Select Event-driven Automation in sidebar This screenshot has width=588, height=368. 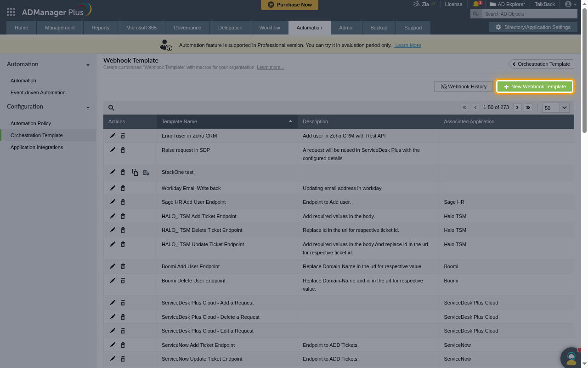pyautogui.click(x=38, y=92)
